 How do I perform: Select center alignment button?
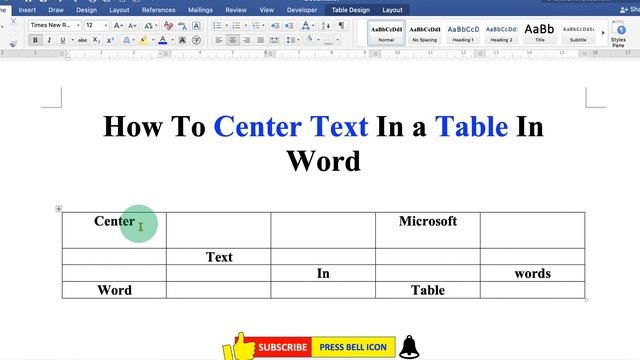(233, 40)
